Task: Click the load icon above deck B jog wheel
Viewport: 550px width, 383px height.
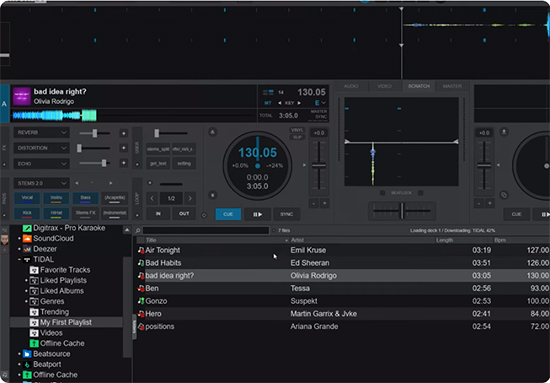Action: pyautogui.click(x=504, y=132)
